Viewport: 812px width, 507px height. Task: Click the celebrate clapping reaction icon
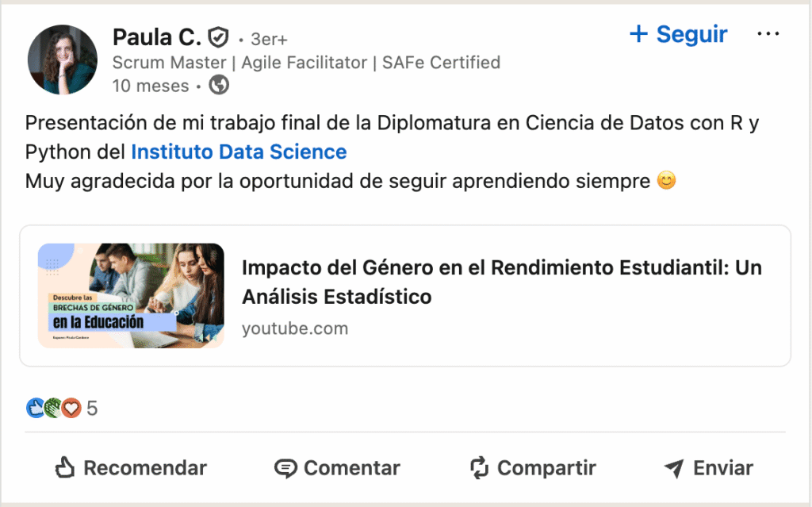pos(54,409)
